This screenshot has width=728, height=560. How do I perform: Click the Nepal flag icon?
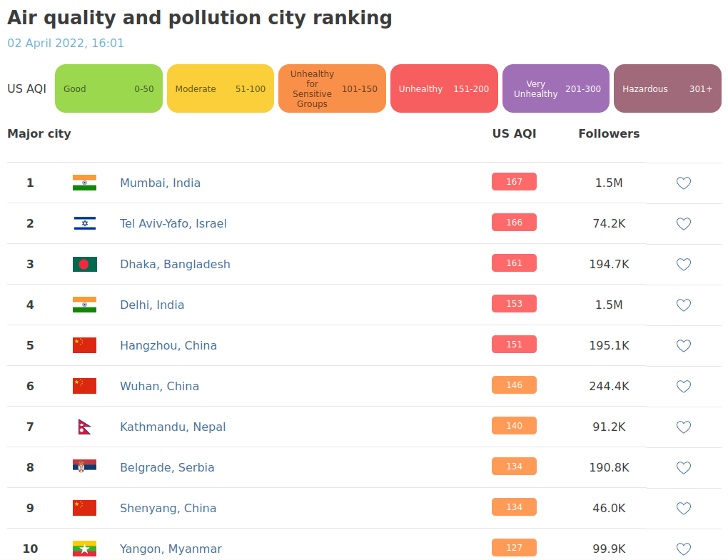pos(84,427)
